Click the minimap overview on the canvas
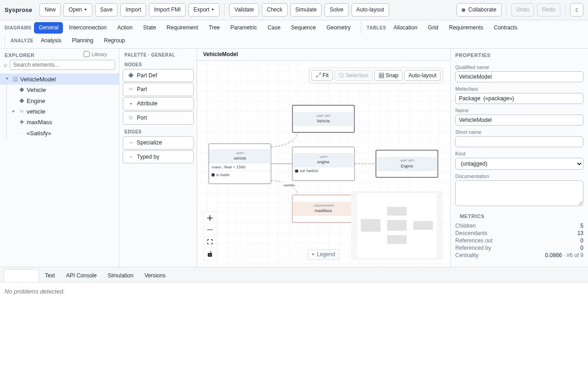Image resolution: width=588 pixels, height=368 pixels. pos(397,225)
